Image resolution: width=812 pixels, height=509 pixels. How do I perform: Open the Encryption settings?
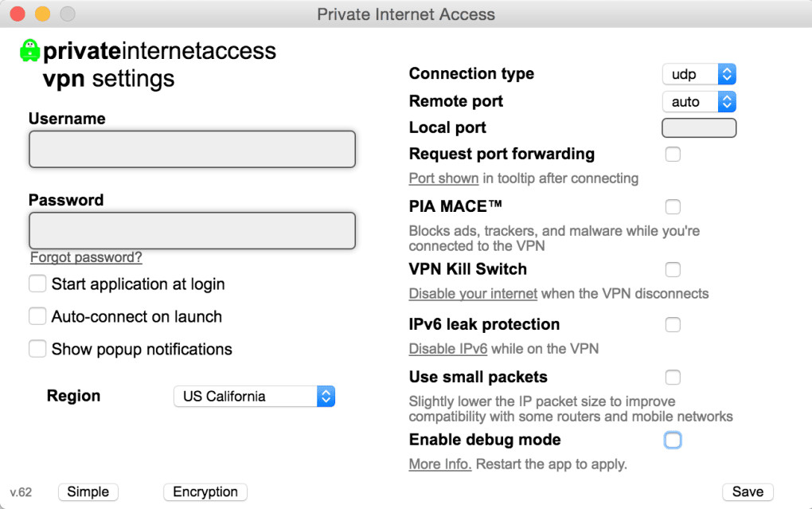click(x=205, y=491)
